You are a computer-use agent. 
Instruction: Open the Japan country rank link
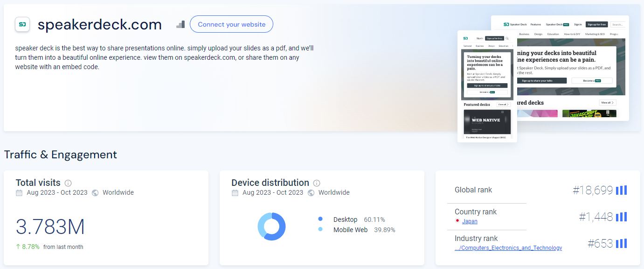click(x=470, y=221)
